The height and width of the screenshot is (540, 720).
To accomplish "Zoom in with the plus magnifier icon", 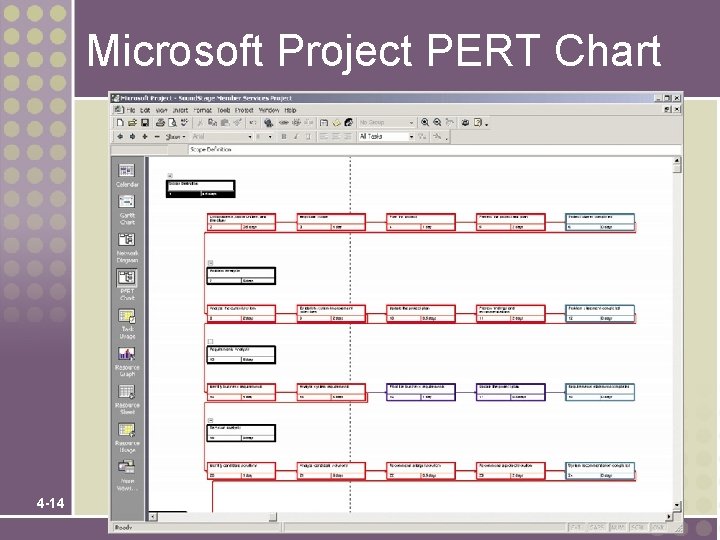I will tap(425, 122).
